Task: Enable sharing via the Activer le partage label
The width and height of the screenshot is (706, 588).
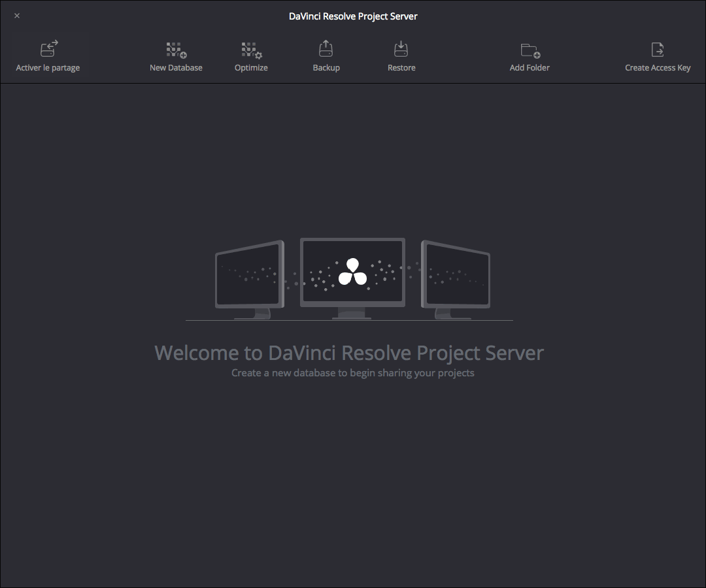Action: pyautogui.click(x=48, y=68)
